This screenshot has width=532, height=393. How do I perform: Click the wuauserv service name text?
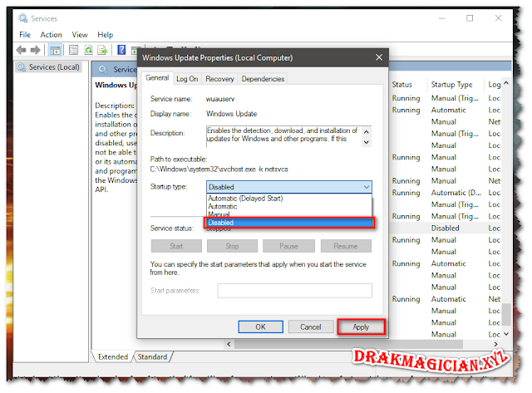click(x=219, y=99)
